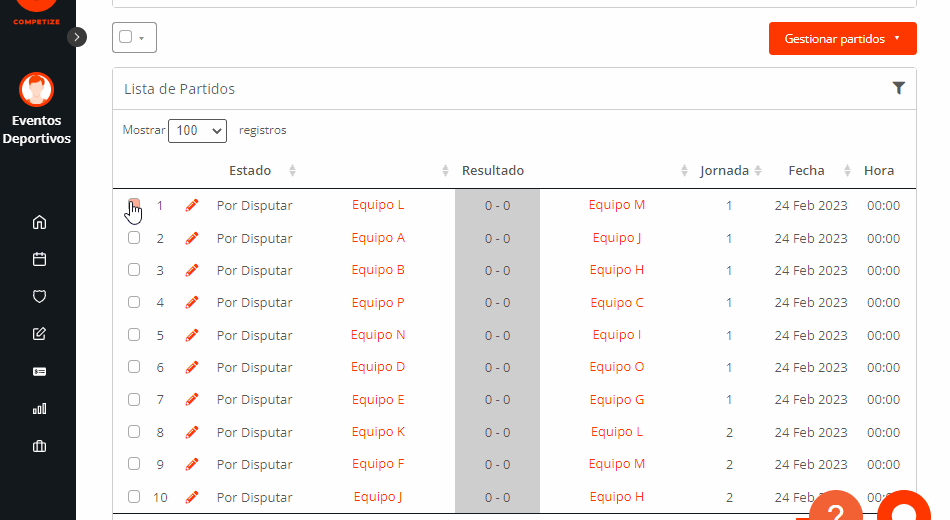Edit match 4 with pencil icon
The image size is (950, 520).
pos(192,303)
